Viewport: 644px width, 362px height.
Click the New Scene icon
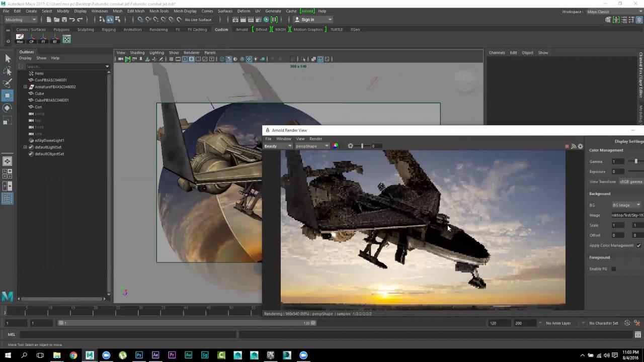click(x=49, y=20)
